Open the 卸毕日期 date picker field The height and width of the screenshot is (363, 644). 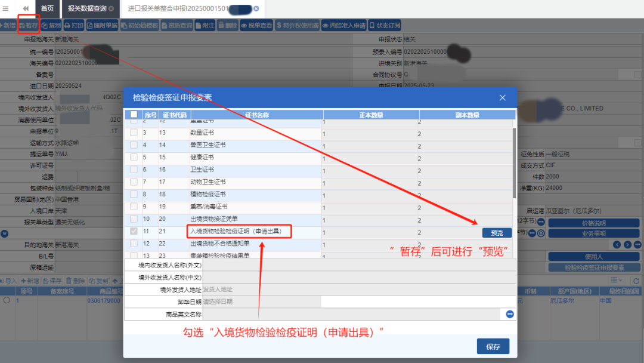(261, 302)
